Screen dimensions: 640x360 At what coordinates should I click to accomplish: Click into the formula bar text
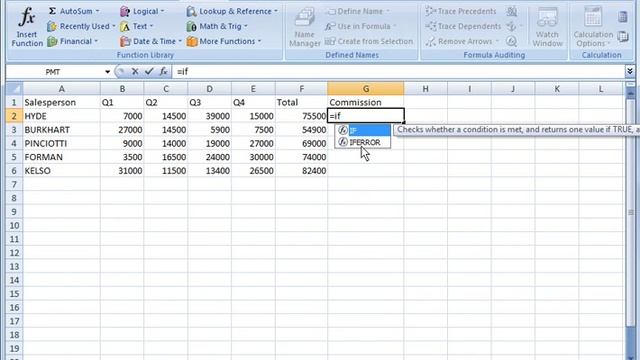398,72
